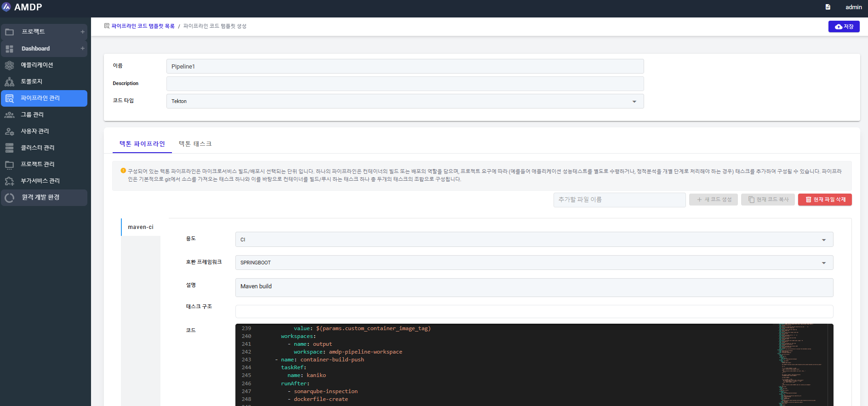
Task: Open 원격 개발 환경 menu item
Action: pyautogui.click(x=44, y=198)
